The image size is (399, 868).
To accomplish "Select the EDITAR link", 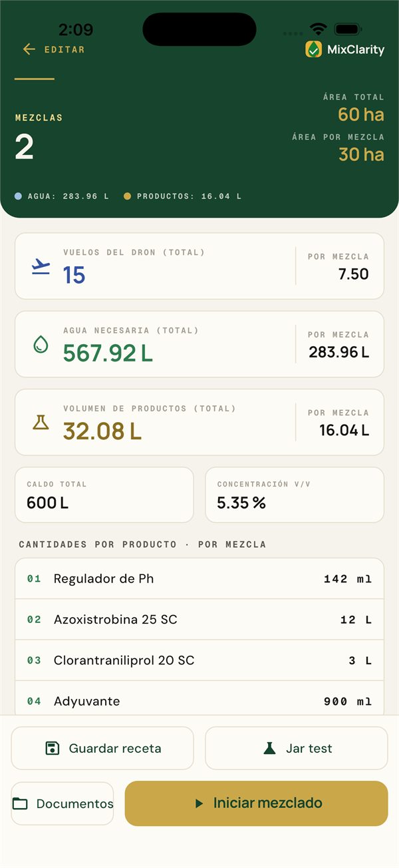I will (65, 49).
